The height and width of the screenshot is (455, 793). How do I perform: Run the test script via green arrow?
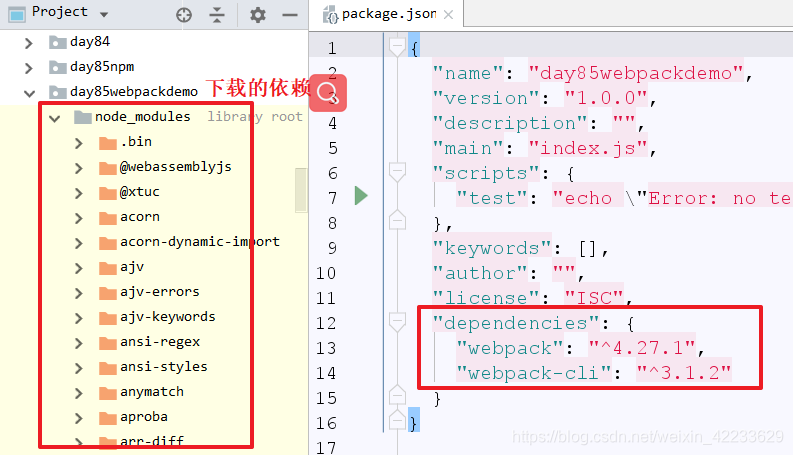click(x=361, y=196)
